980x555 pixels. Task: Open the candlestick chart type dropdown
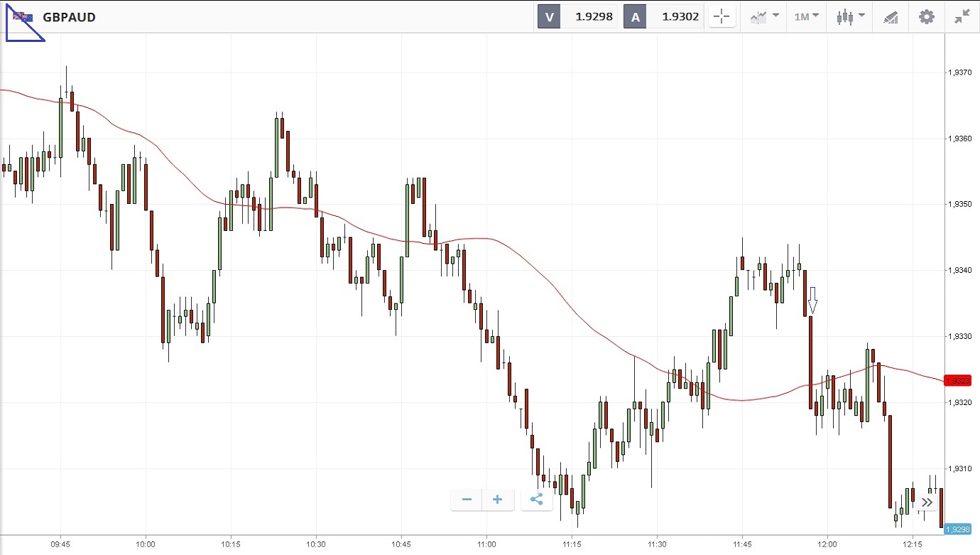click(850, 17)
